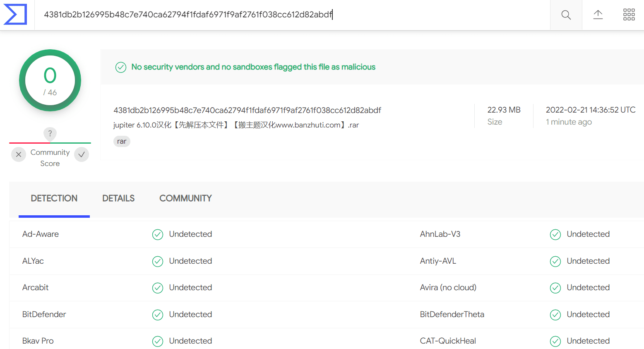Viewport: 644px width, 349px height.
Task: Open the apps grid menu icon
Action: point(629,15)
